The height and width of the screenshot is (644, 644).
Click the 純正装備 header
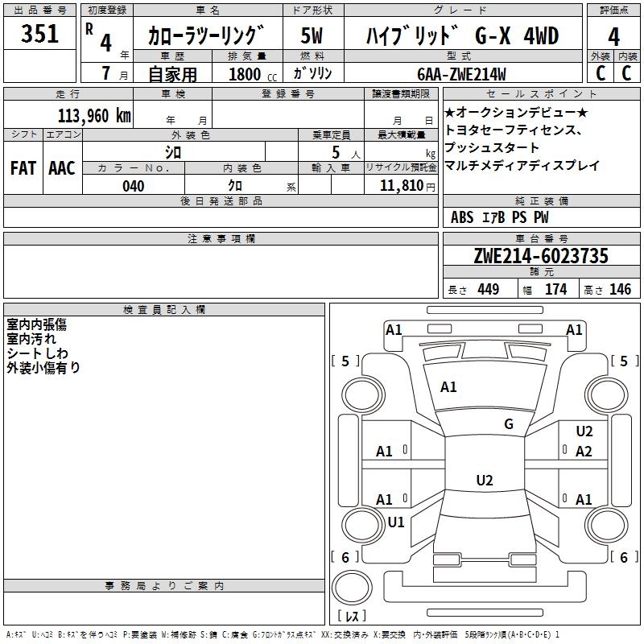[x=541, y=200]
